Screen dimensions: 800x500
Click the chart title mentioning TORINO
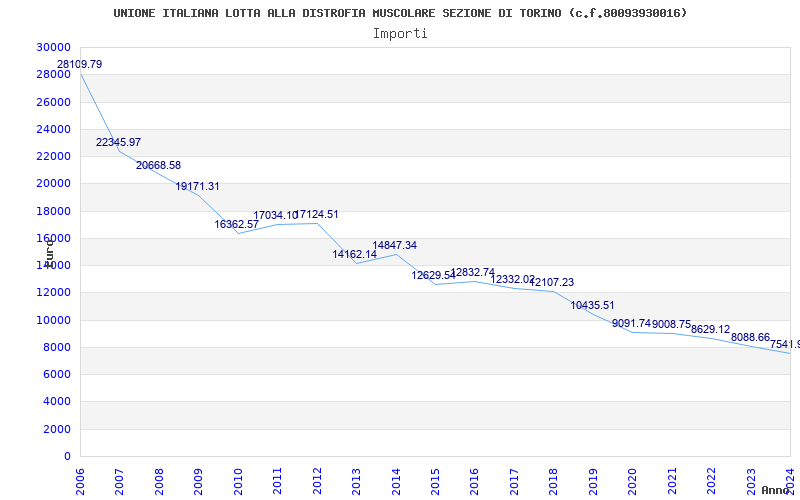pyautogui.click(x=401, y=13)
